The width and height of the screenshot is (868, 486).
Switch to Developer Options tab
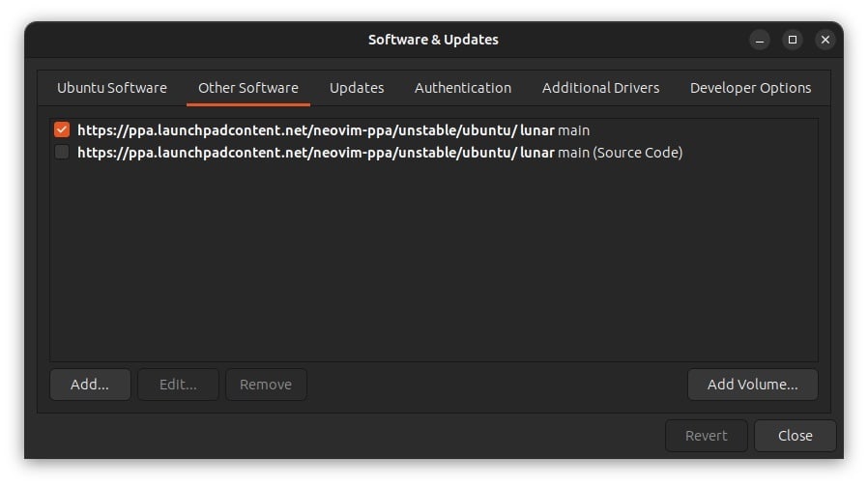750,88
